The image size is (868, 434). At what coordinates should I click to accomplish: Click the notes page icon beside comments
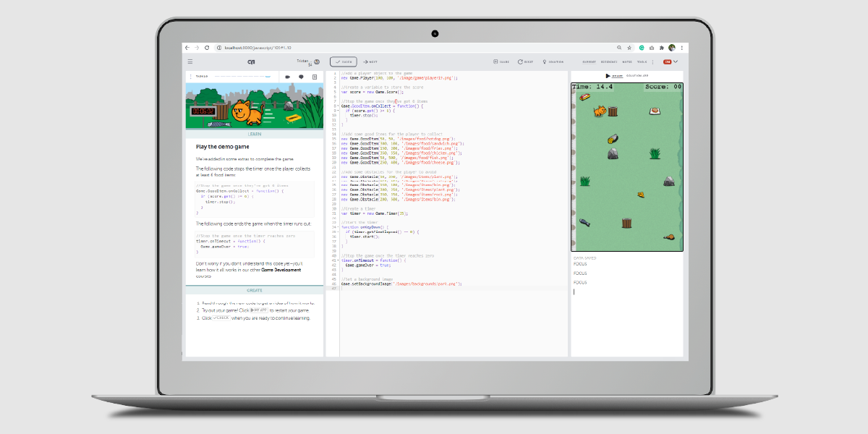click(315, 77)
